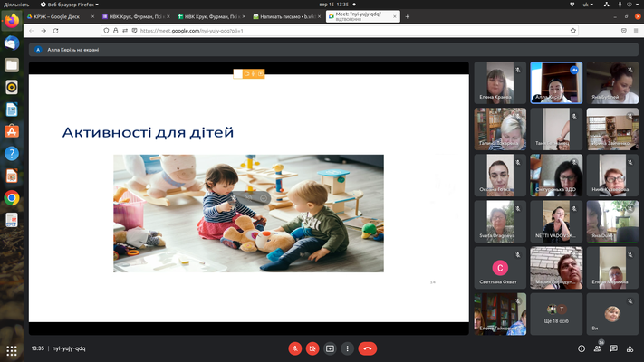Click the presentation's orange floating toolbar
Viewport: 644px width, 362px height.
pos(249,74)
